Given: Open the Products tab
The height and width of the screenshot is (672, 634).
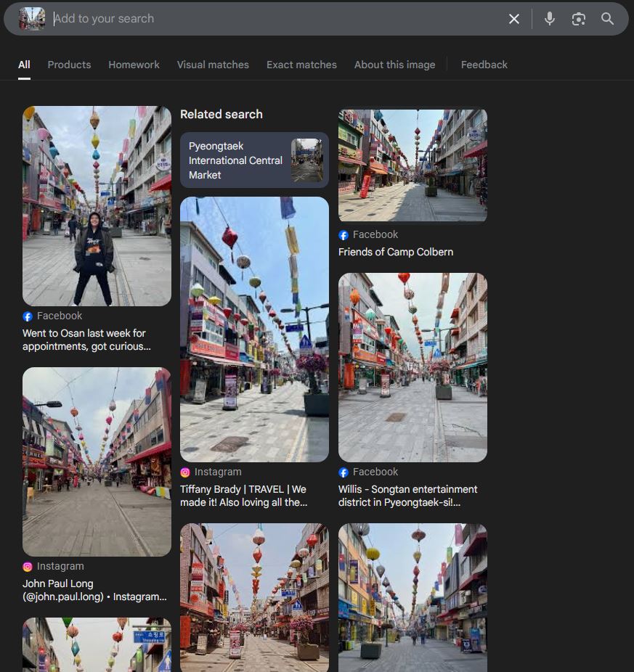Looking at the screenshot, I should [x=69, y=65].
